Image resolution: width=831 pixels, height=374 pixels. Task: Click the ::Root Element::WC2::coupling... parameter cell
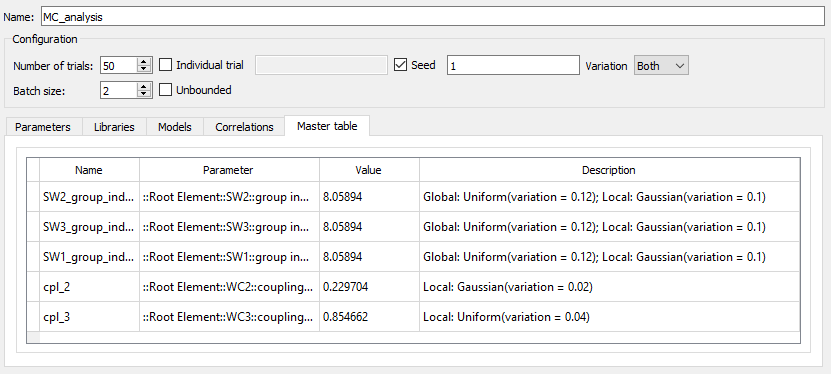[x=229, y=287]
